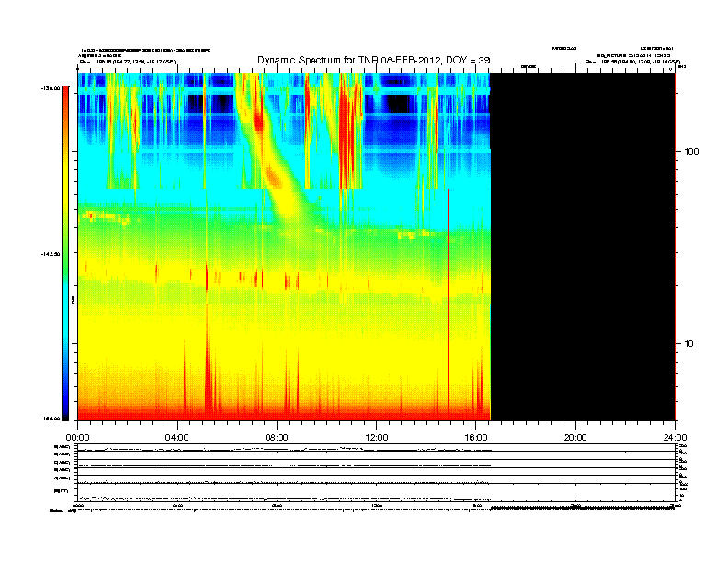Viewport: 728px width, 563px height.
Task: Click the "08:00" time axis label
Action: pyautogui.click(x=277, y=438)
